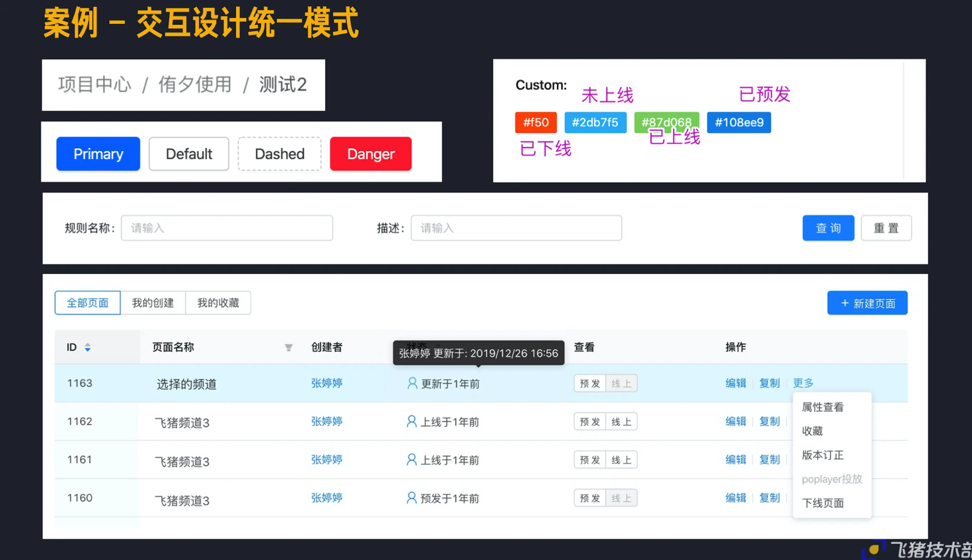Focus the 规则名称 input field
The height and width of the screenshot is (560, 972).
tap(227, 228)
